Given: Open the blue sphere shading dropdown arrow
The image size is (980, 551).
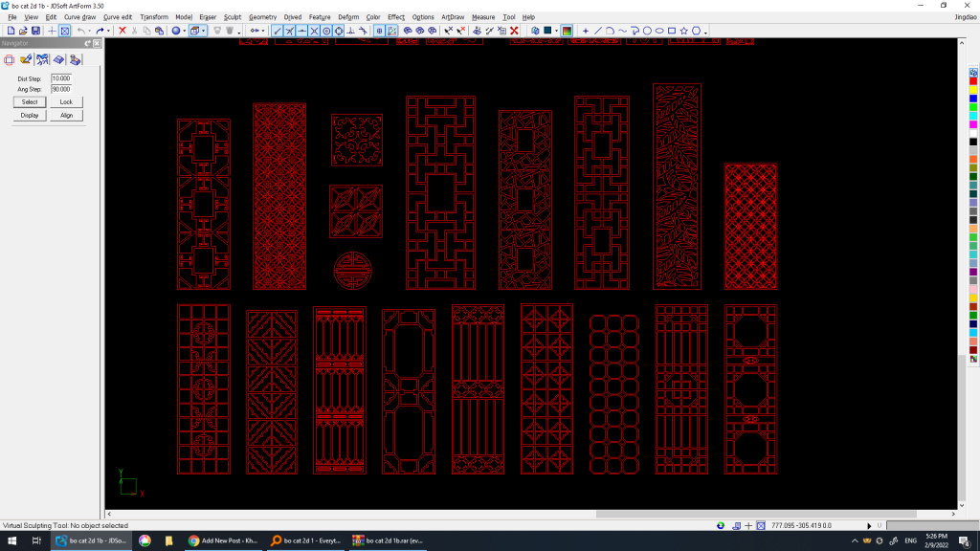Looking at the screenshot, I should tap(185, 31).
